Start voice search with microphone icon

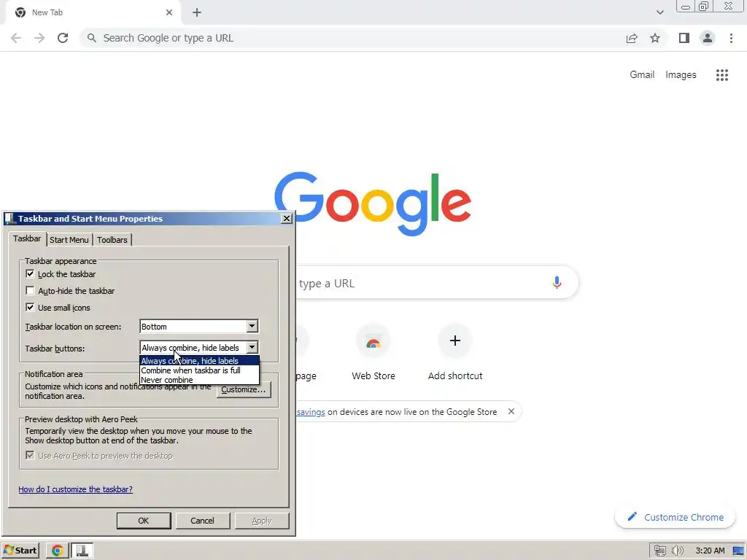click(x=557, y=282)
